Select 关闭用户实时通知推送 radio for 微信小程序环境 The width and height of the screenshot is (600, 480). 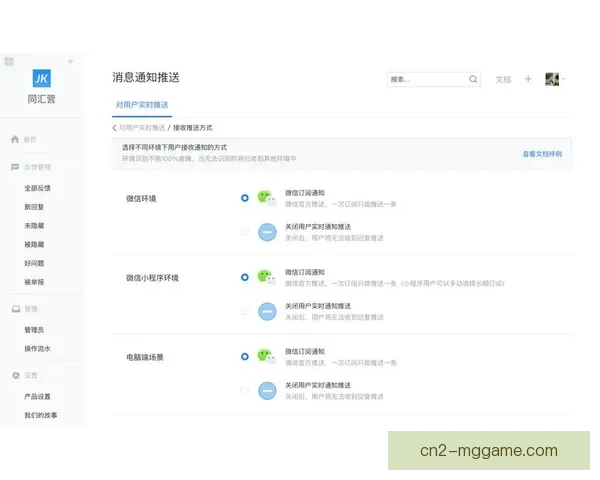pyautogui.click(x=245, y=311)
